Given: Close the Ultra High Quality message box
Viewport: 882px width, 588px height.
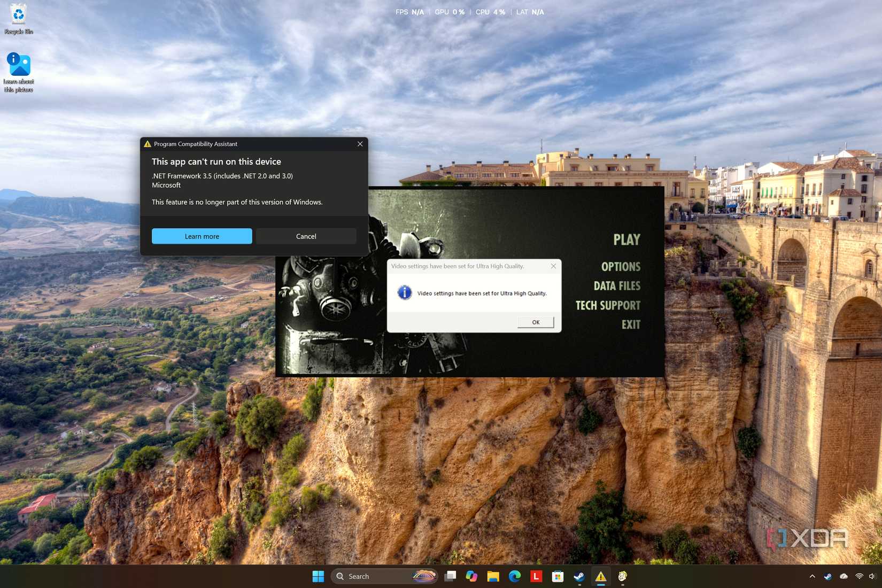Looking at the screenshot, I should (553, 266).
